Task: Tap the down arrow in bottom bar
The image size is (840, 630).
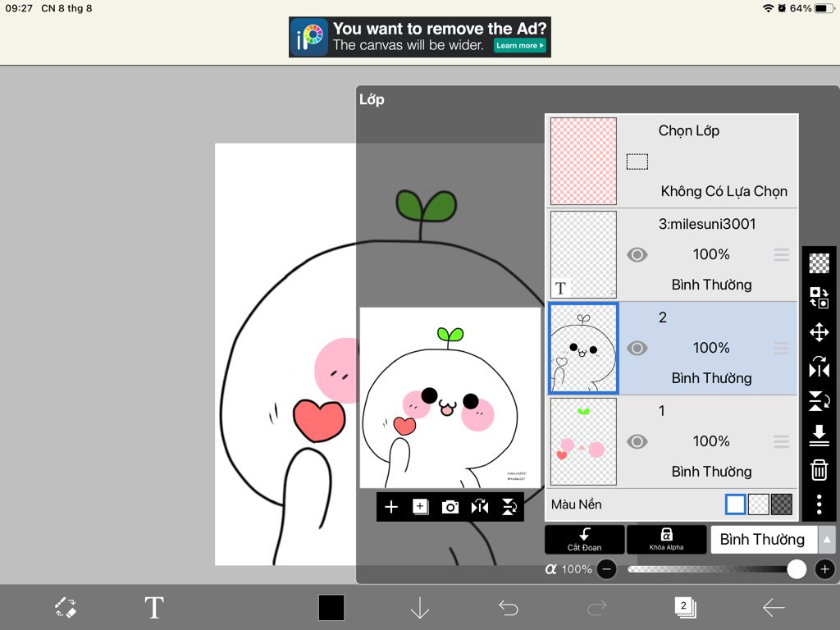Action: point(419,608)
